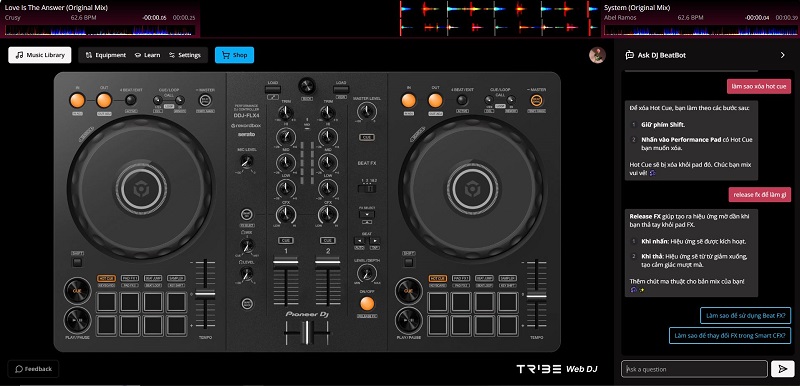Select PAD FX1 mode on left deck

[130, 278]
